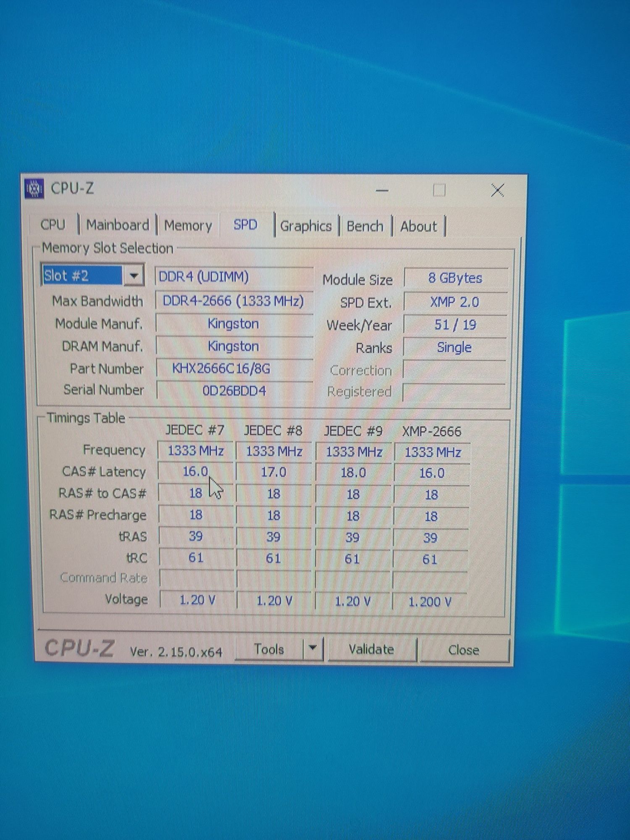This screenshot has height=840, width=630.
Task: Click the JEDEC #8 column header
Action: [273, 431]
